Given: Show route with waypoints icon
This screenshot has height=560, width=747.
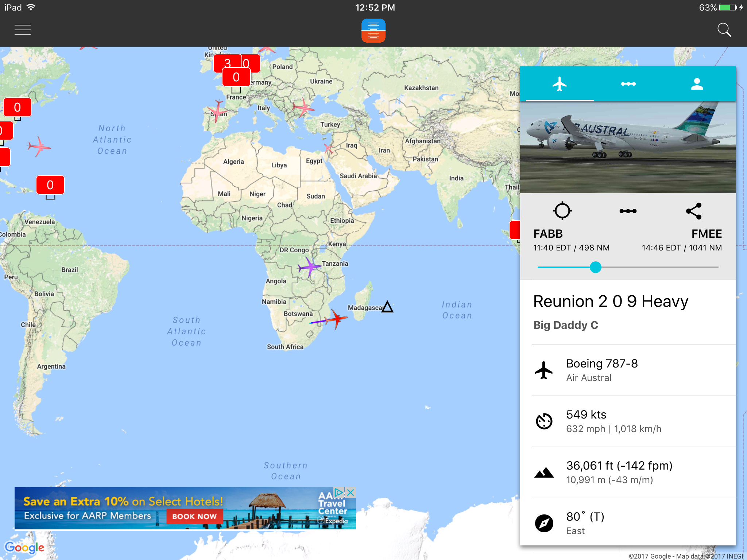Looking at the screenshot, I should (628, 211).
